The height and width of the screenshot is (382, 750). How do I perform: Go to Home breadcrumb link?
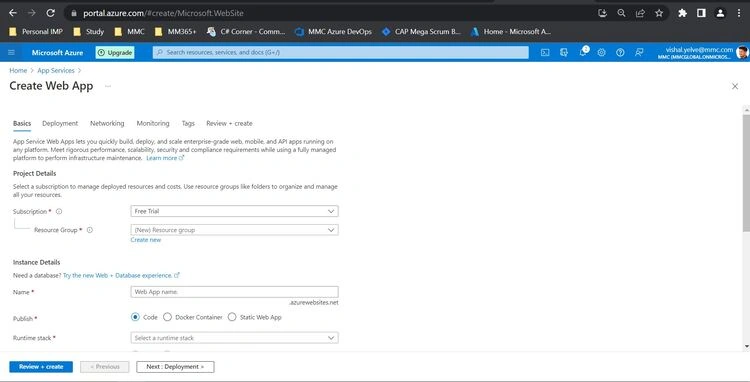(18, 70)
